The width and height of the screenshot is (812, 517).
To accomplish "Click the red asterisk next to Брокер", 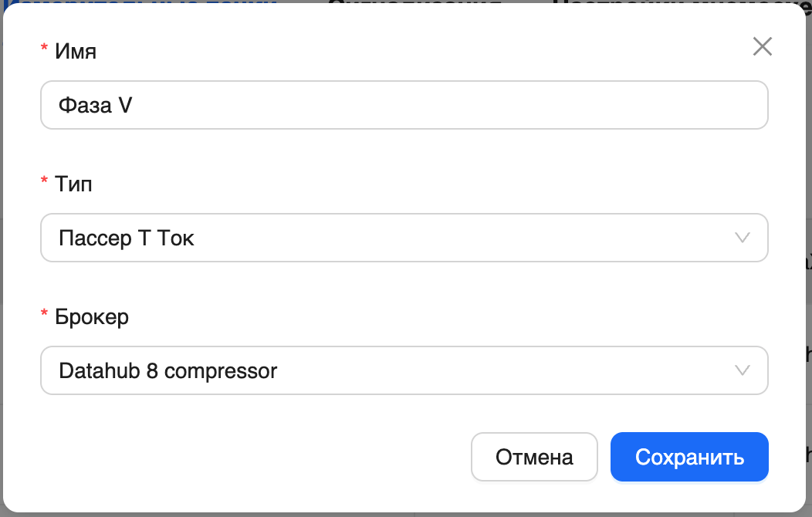I will (43, 312).
